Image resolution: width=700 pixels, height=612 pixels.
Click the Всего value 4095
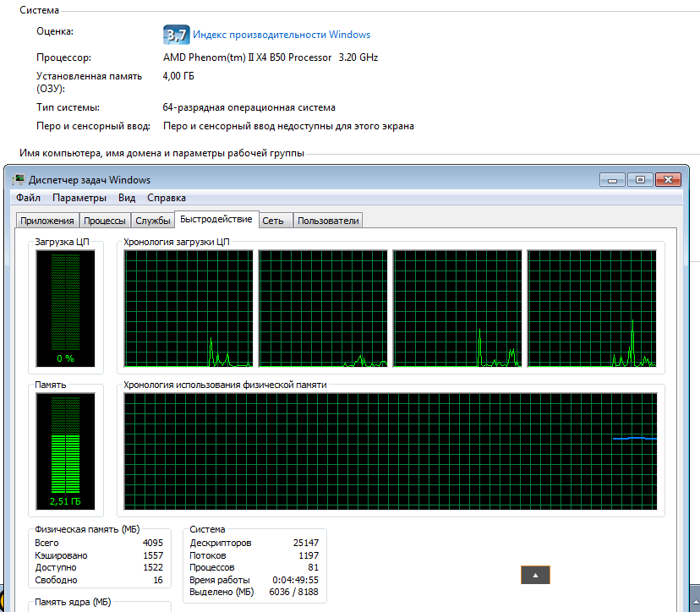point(153,543)
